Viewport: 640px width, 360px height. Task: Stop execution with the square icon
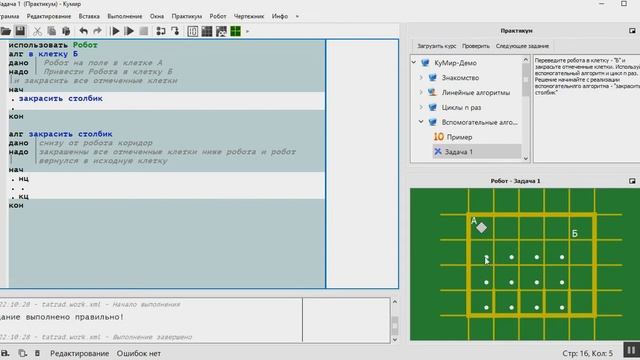pos(143,31)
